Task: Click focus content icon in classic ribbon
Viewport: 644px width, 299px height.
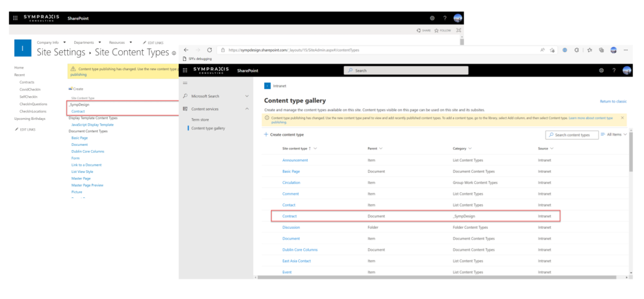Action: coord(458,30)
